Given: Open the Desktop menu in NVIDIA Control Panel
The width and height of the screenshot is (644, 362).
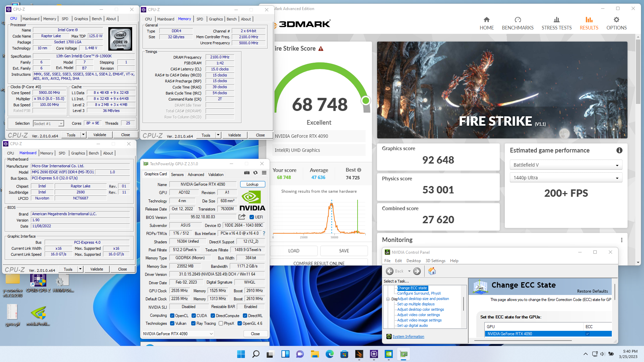Looking at the screenshot, I should (414, 261).
